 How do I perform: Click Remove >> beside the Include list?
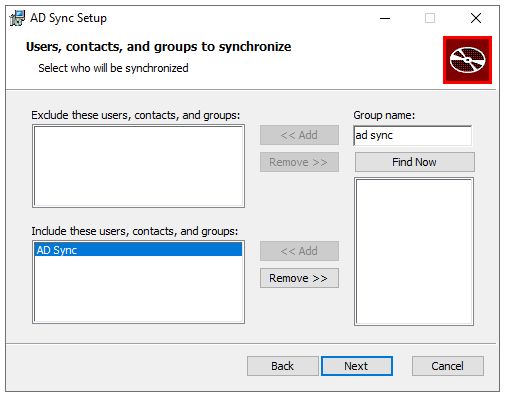point(299,278)
